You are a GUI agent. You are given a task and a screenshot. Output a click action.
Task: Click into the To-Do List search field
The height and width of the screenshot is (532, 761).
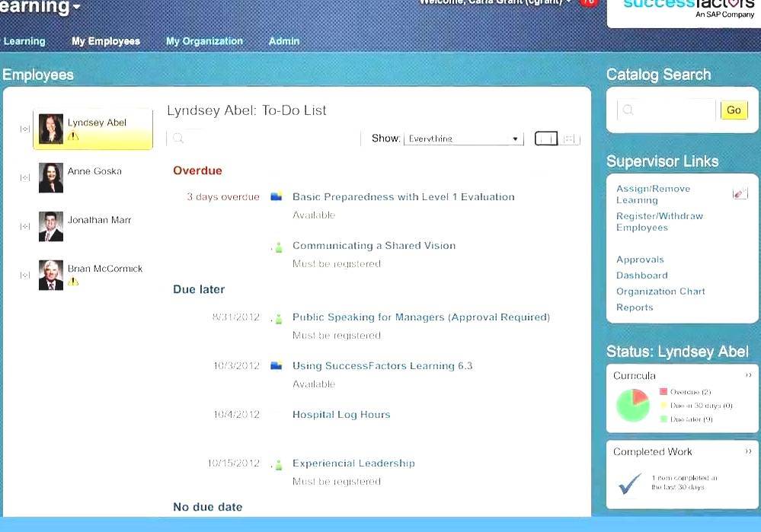(x=264, y=139)
